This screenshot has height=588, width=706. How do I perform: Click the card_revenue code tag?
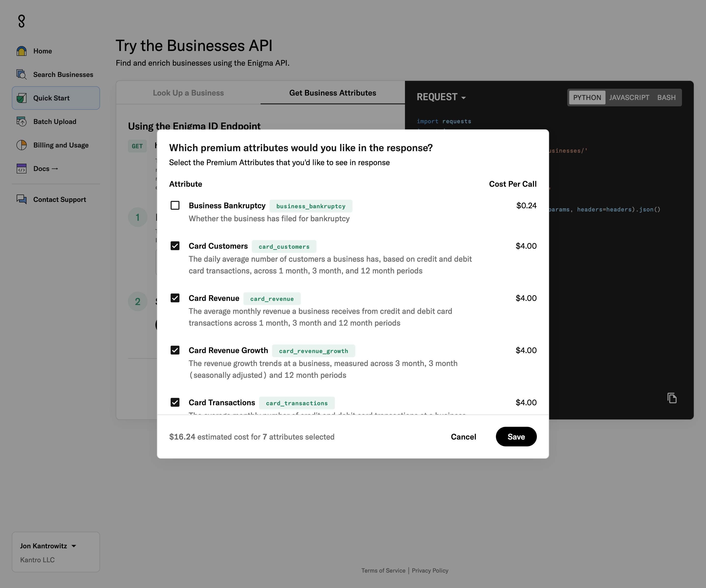click(x=272, y=299)
